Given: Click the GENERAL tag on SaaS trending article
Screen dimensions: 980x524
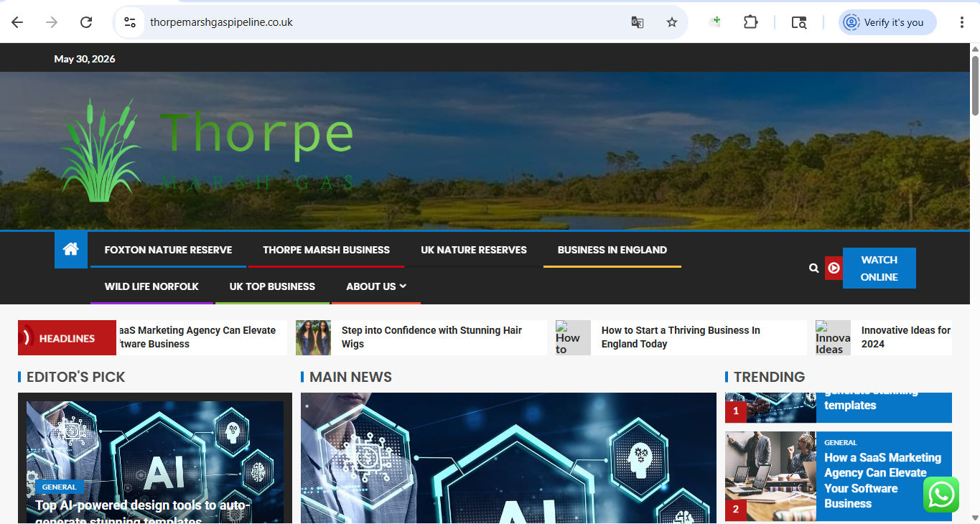Looking at the screenshot, I should [x=840, y=443].
